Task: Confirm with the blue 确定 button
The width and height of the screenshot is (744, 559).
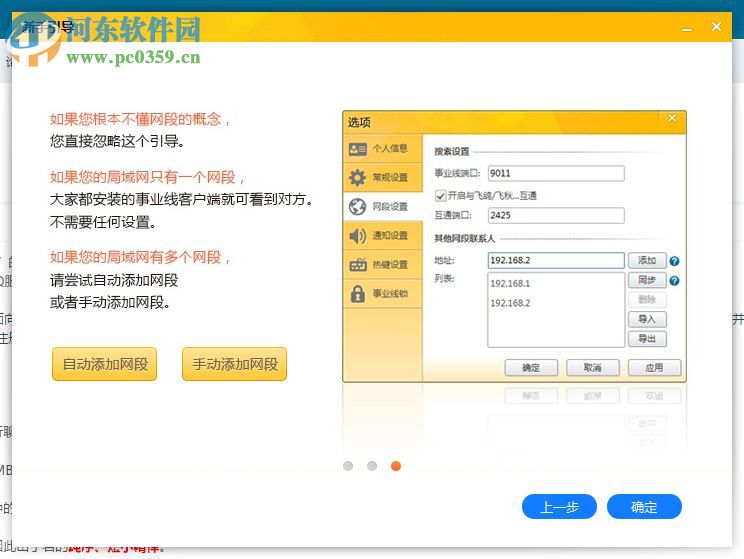Action: 644,507
